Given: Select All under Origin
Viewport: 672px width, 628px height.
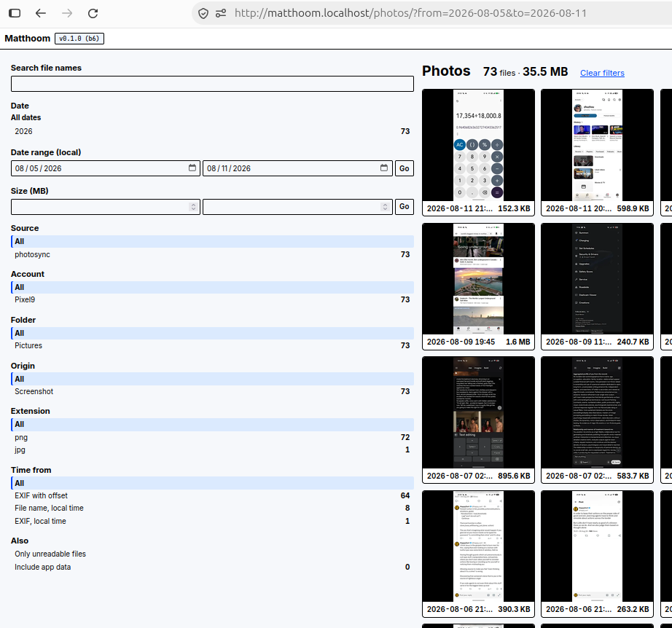Looking at the screenshot, I should 212,379.
